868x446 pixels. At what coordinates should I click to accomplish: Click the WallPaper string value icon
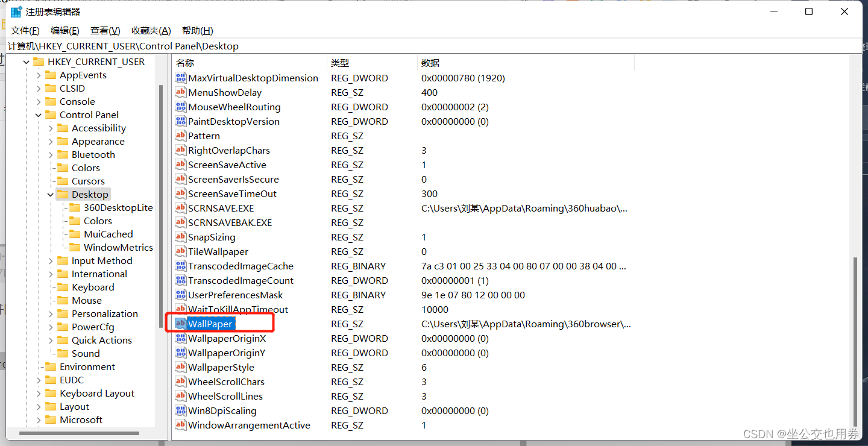180,324
